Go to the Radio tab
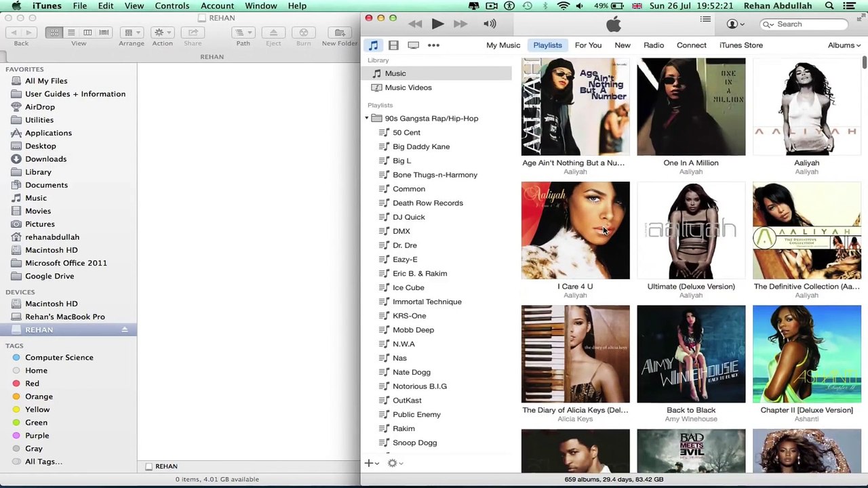The height and width of the screenshot is (488, 868). click(x=654, y=45)
